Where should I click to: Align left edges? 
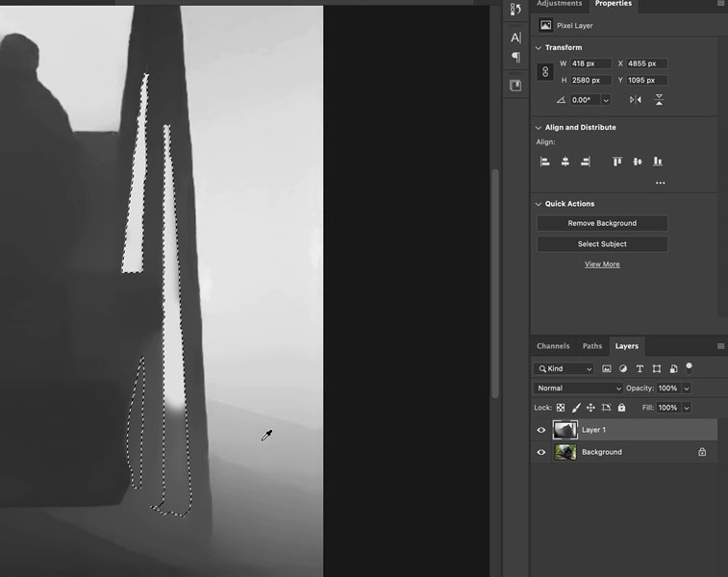click(x=545, y=162)
